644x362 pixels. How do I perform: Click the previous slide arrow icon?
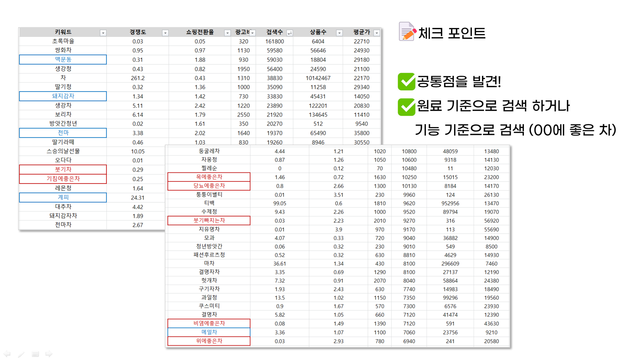click(x=7, y=353)
